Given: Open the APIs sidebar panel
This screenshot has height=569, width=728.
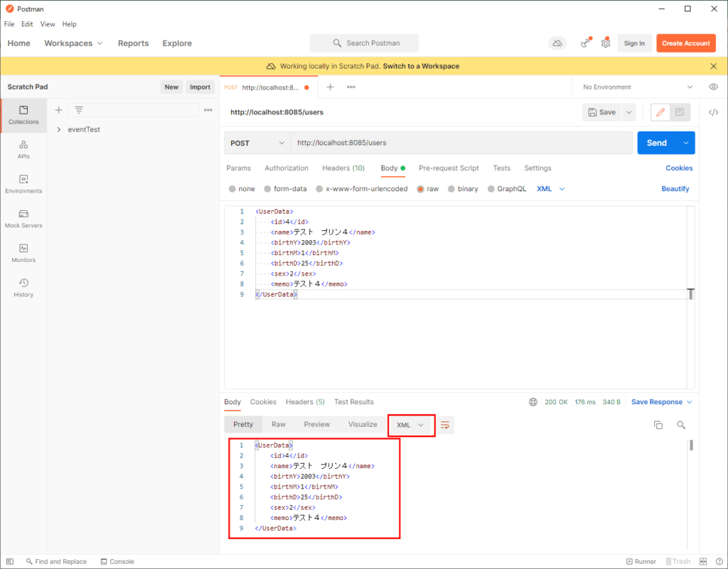Looking at the screenshot, I should click(23, 150).
